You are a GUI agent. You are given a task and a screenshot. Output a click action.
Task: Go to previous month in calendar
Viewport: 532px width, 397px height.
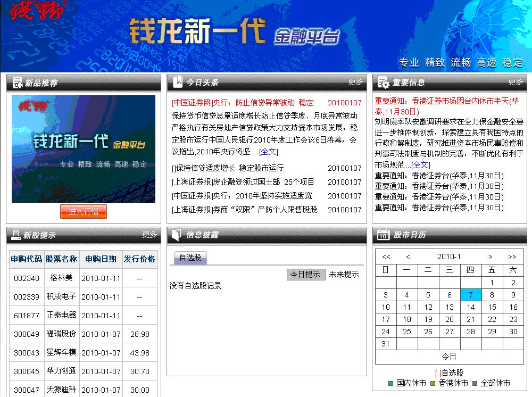tap(408, 257)
